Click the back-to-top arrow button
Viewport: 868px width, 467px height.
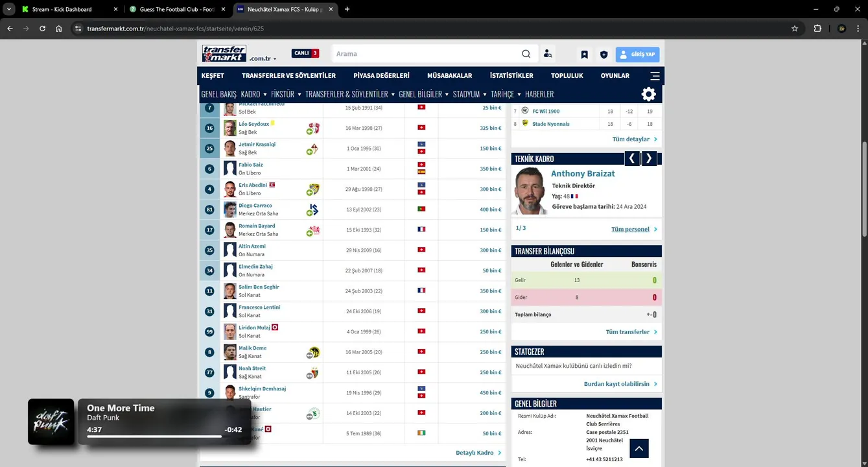tap(639, 448)
